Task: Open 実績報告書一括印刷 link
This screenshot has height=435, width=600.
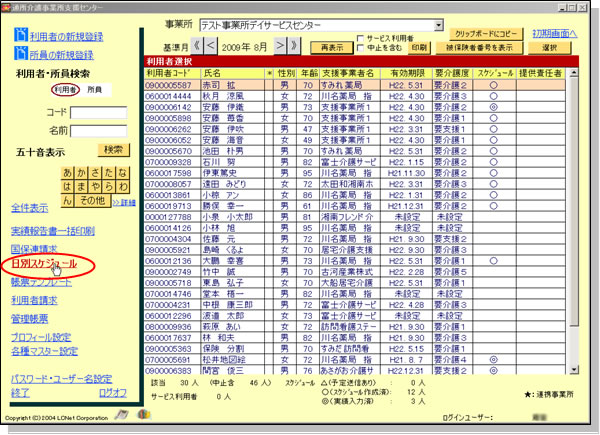Action: click(53, 231)
